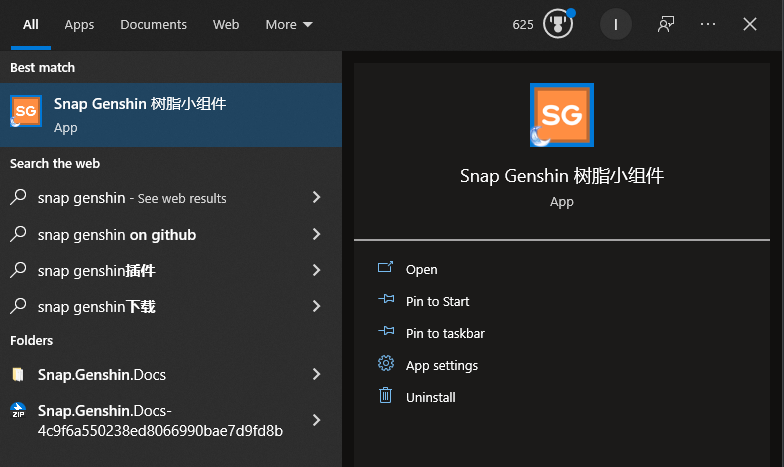Select the snap genshin下载 web suggestion

[171, 306]
